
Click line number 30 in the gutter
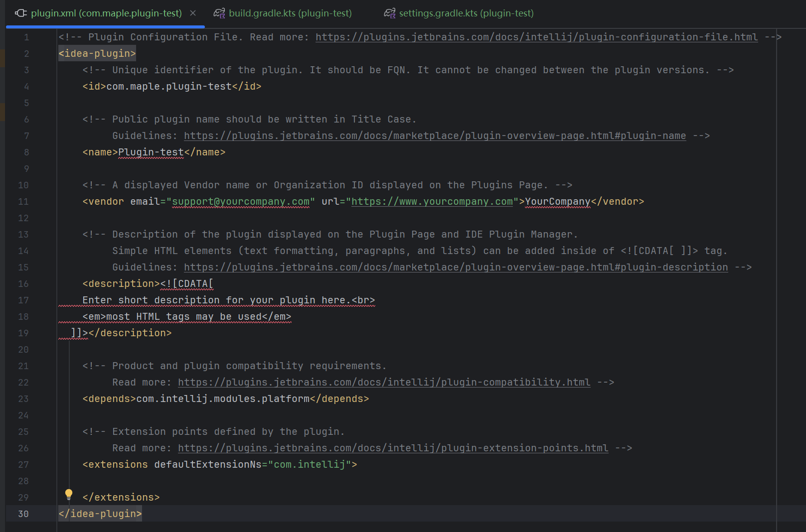23,514
